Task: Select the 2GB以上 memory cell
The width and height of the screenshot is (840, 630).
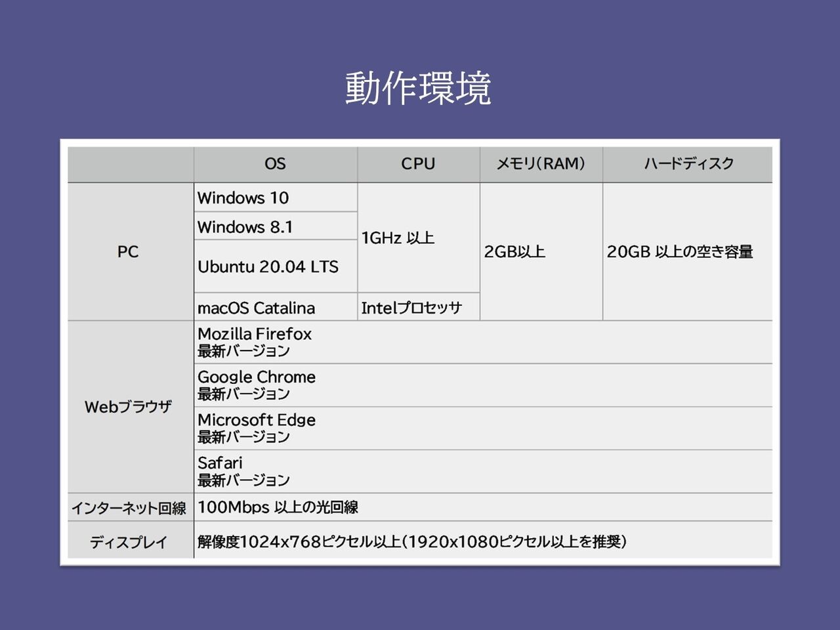Action: click(541, 251)
